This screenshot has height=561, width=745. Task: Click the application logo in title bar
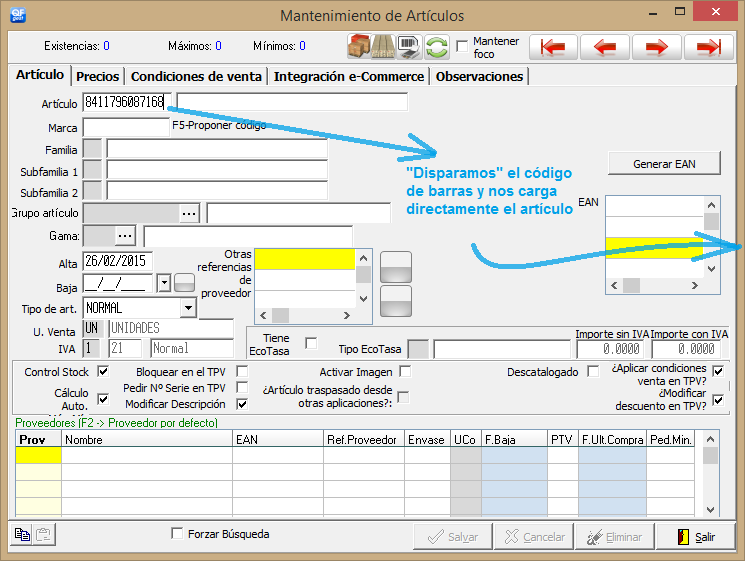tap(18, 15)
